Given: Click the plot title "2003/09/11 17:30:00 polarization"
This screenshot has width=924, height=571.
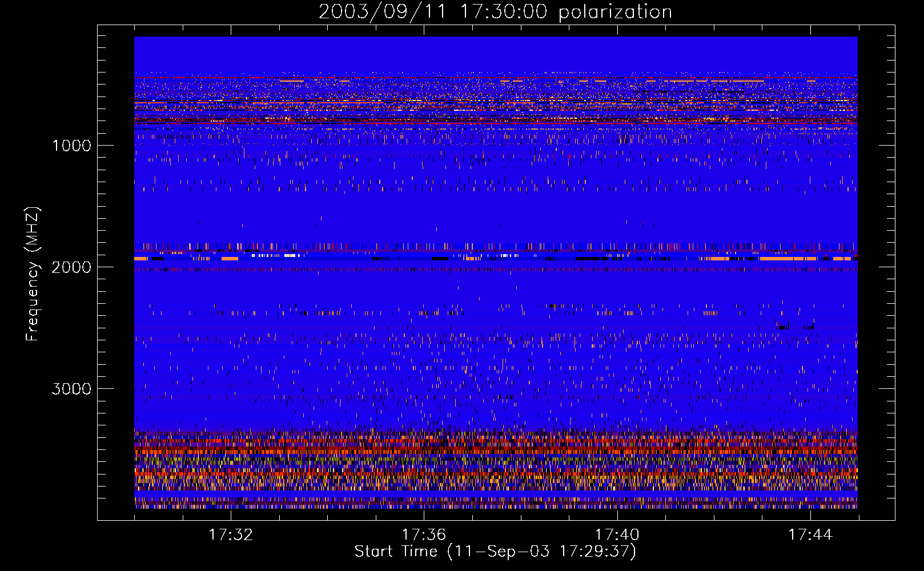Looking at the screenshot, I should [495, 12].
